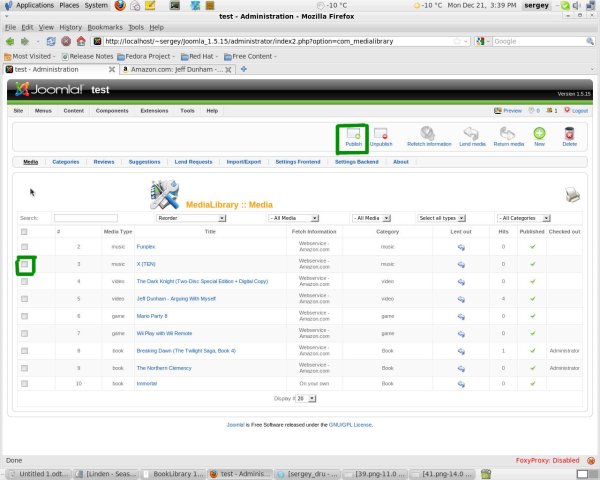This screenshot has height=480, width=600.
Task: Click lend arrow icon in Mario Party 8 row
Action: click(461, 317)
